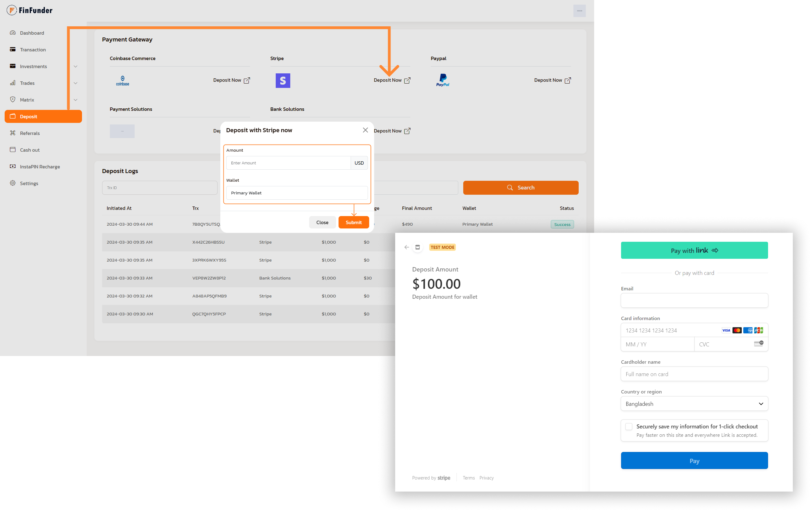The width and height of the screenshot is (812, 512).
Task: Click the Submit button in Stripe dialog
Action: (x=353, y=222)
